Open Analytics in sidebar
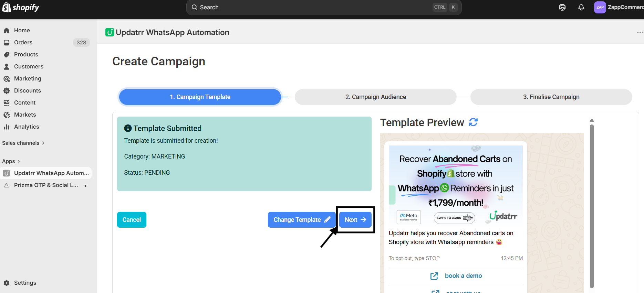This screenshot has width=644, height=293. pyautogui.click(x=27, y=127)
